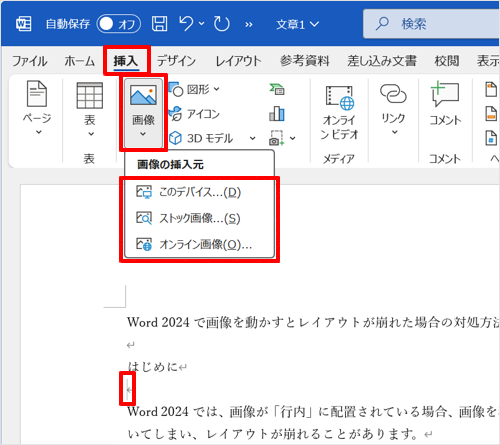Image resolution: width=500 pixels, height=445 pixels.
Task: Click the Undo arrow icon
Action: (x=186, y=24)
